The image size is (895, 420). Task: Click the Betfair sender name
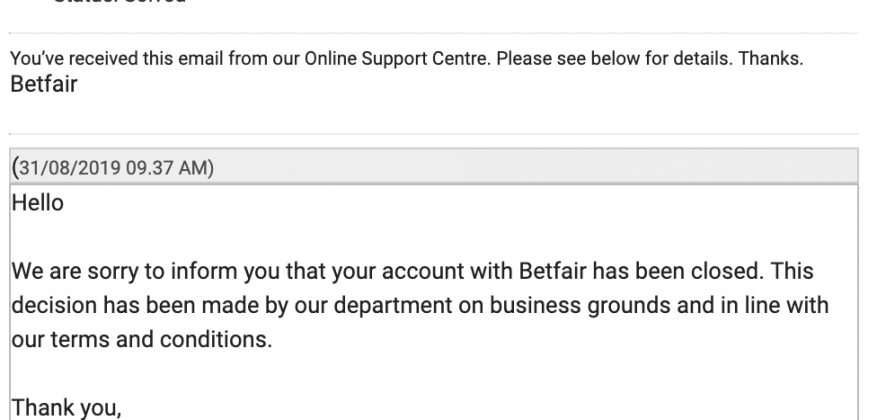44,84
